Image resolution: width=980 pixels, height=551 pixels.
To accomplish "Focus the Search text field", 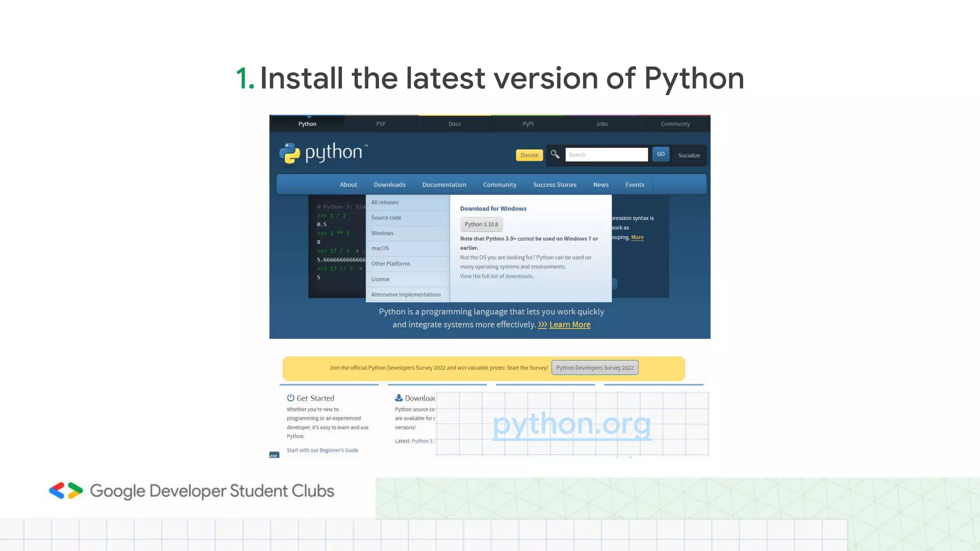I will [606, 154].
